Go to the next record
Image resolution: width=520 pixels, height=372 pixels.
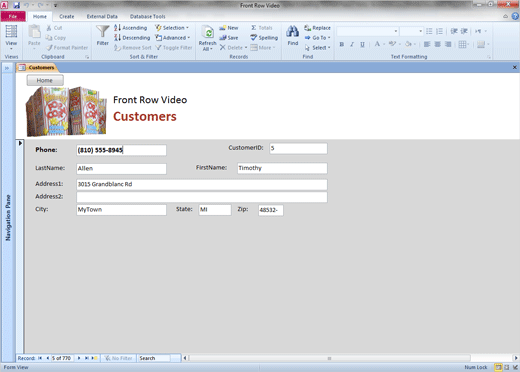[x=79, y=358]
